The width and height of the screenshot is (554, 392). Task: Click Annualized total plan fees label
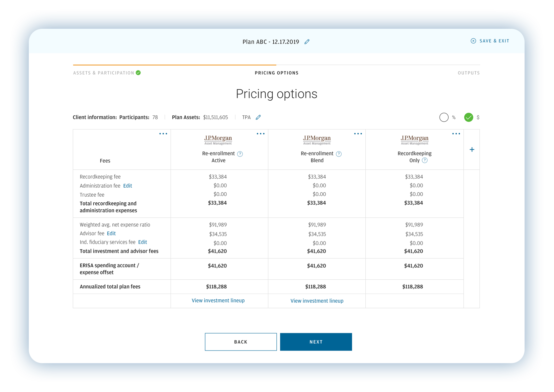[x=110, y=287]
